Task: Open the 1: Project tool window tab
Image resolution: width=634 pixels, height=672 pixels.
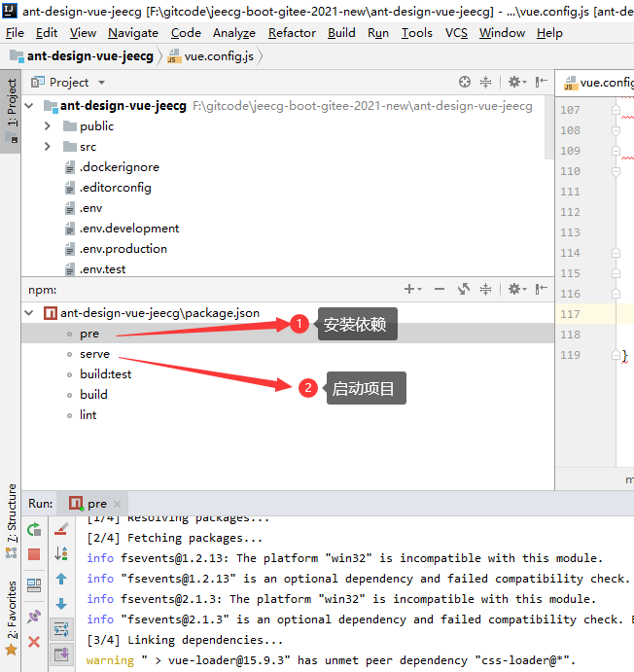Action: coord(11,111)
